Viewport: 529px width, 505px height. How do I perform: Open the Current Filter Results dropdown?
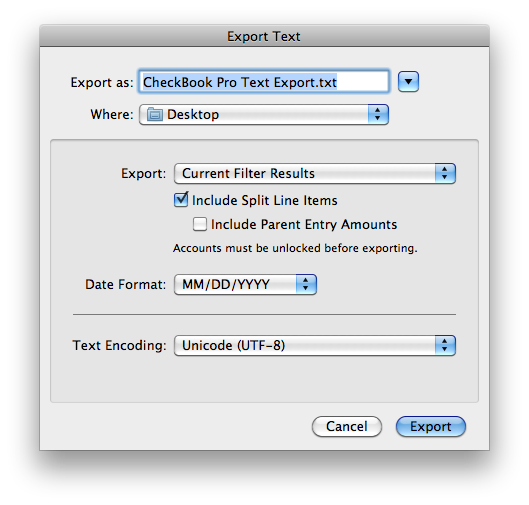[315, 173]
